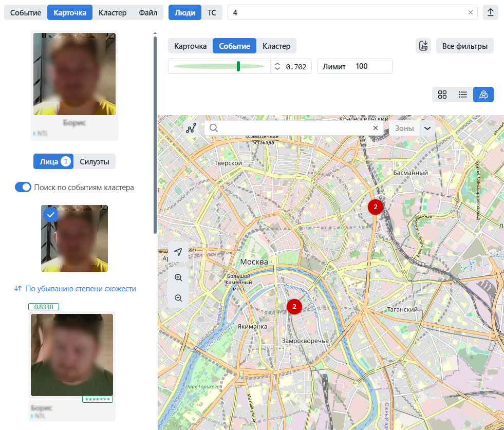Click the Зоны button on the map
Image resolution: width=504 pixels, height=430 pixels.
tap(404, 128)
